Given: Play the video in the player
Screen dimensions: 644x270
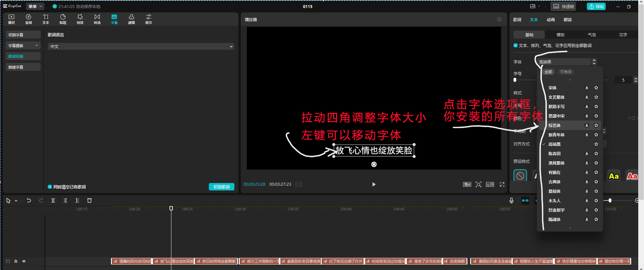Looking at the screenshot, I should [x=374, y=184].
